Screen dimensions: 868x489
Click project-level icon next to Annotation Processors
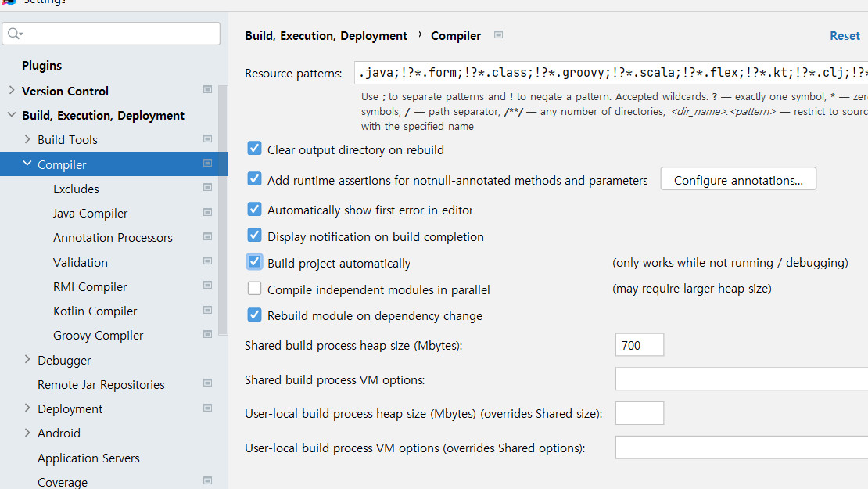pos(207,236)
